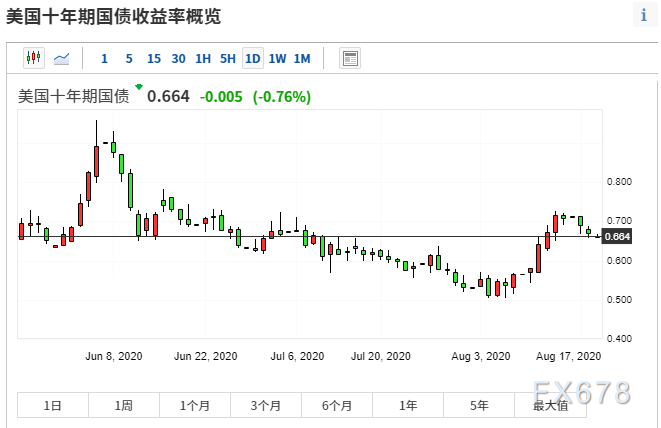Viewport: 661px width, 428px height.
Task: Click the title 美国十年期国债收益率概览
Action: point(113,17)
